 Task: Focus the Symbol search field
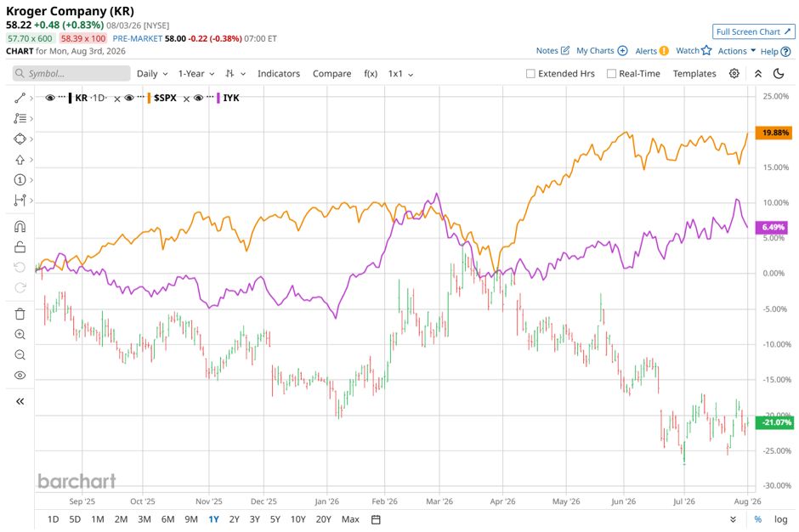click(71, 73)
